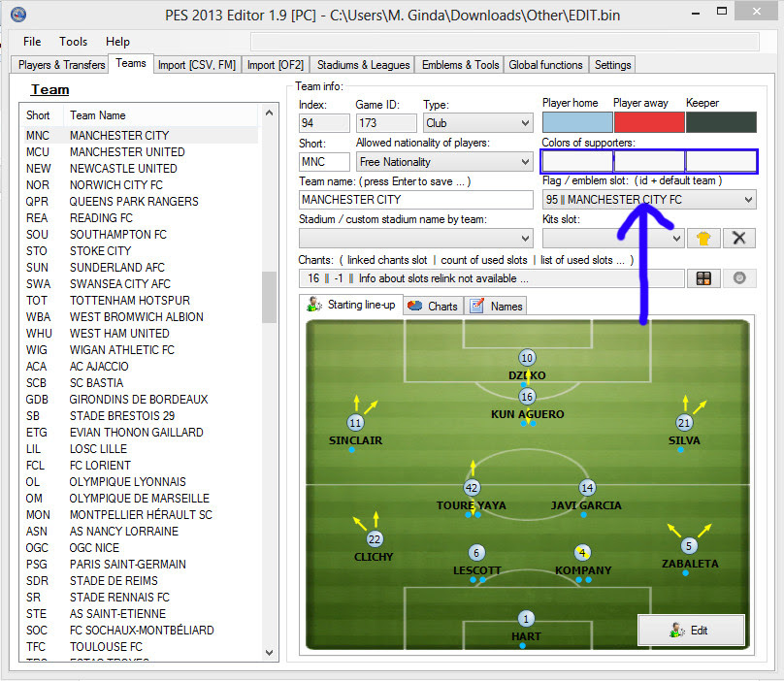
Task: Select AS SAINT-ETIENNE in team list
Action: pyautogui.click(x=142, y=614)
